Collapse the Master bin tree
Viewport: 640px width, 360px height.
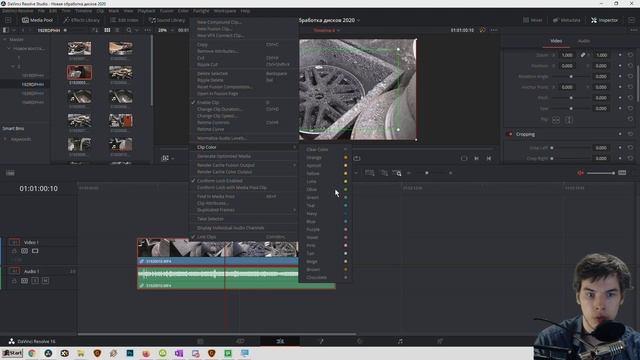click(5, 40)
